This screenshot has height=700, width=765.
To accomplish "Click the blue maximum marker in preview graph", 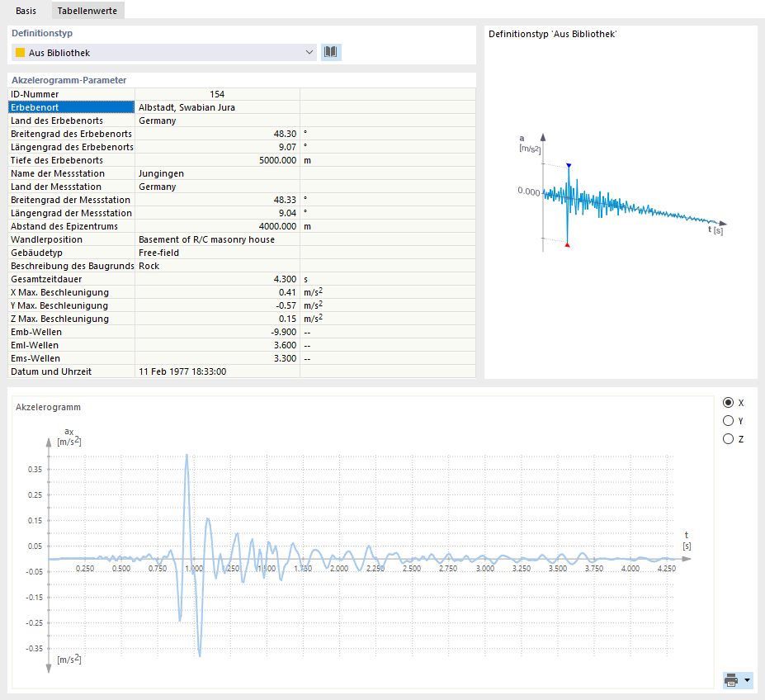I will tap(569, 165).
